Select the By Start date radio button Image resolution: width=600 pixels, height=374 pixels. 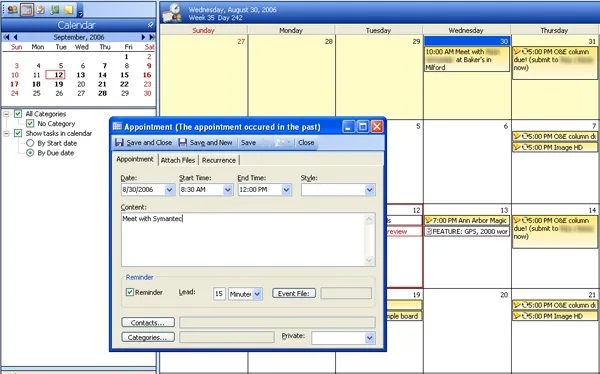point(30,143)
